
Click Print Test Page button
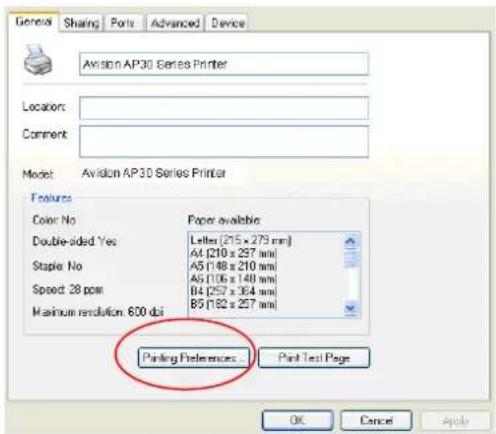(x=314, y=358)
